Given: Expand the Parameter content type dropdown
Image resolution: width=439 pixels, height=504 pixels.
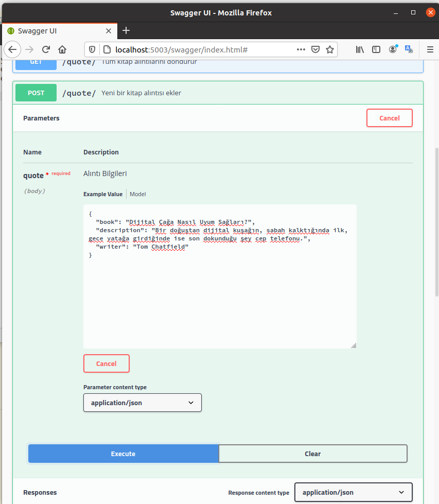Looking at the screenshot, I should (142, 403).
